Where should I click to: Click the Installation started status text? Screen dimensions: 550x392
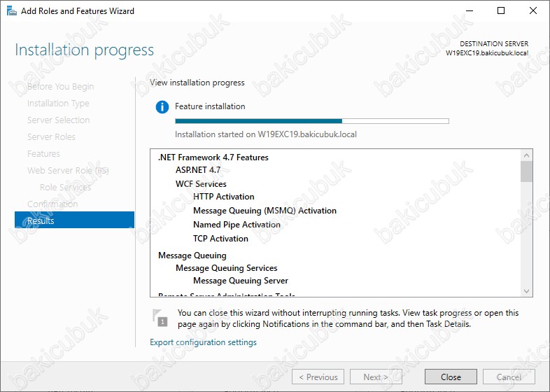[266, 134]
